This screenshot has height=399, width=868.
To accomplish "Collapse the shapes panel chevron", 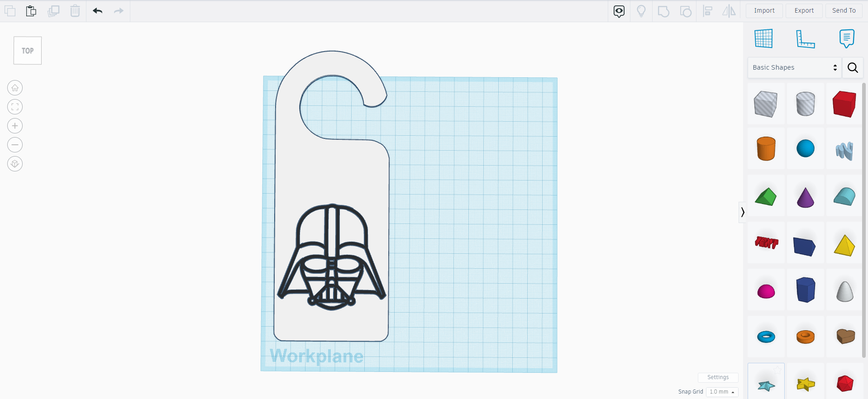I will pos(742,212).
